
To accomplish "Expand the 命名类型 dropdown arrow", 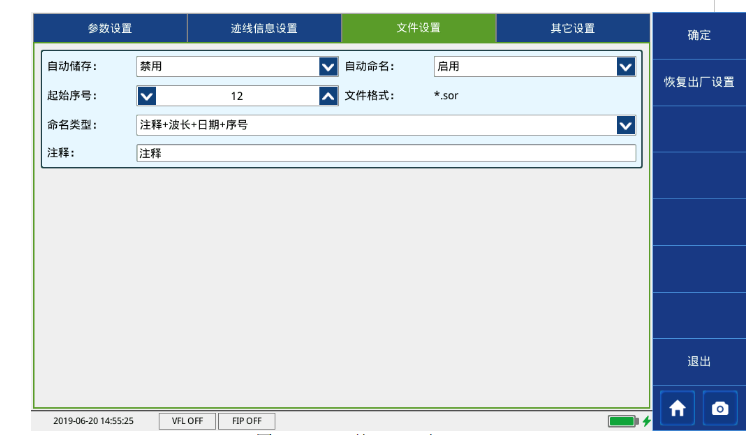I will [626, 125].
